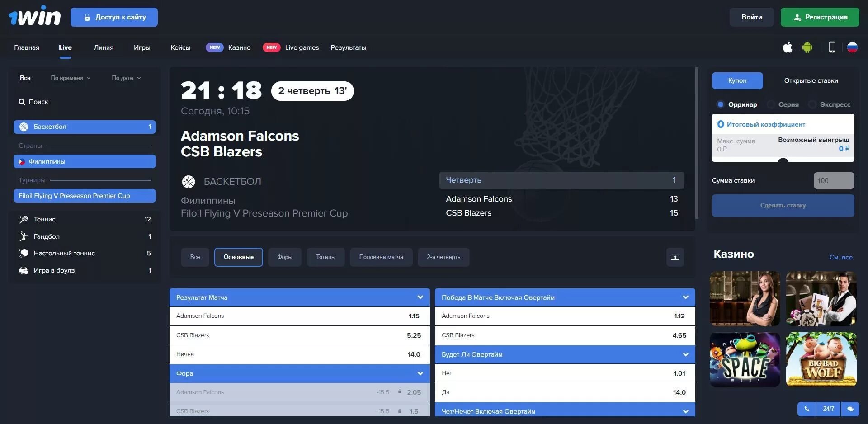Select the Тоталы market filter
The image size is (868, 424).
tap(325, 257)
